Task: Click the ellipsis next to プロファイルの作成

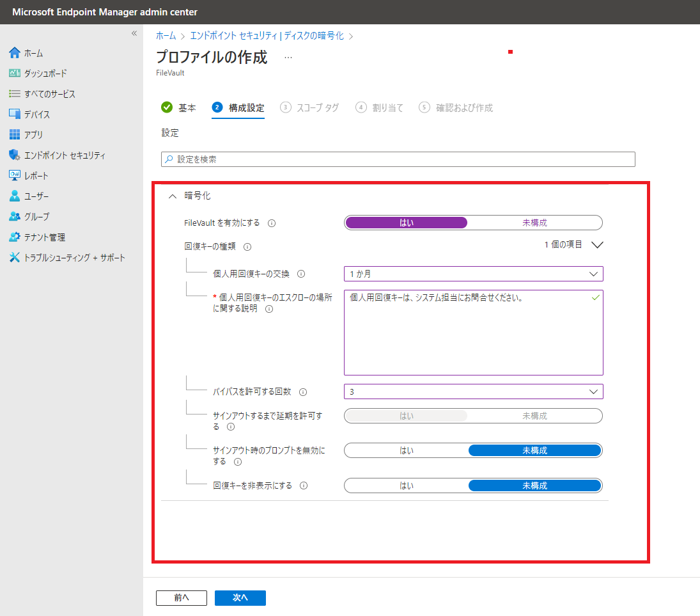Action: point(288,57)
